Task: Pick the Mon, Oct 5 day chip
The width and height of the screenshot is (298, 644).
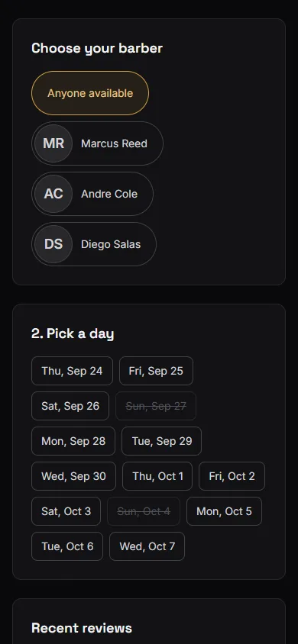Action: point(224,511)
